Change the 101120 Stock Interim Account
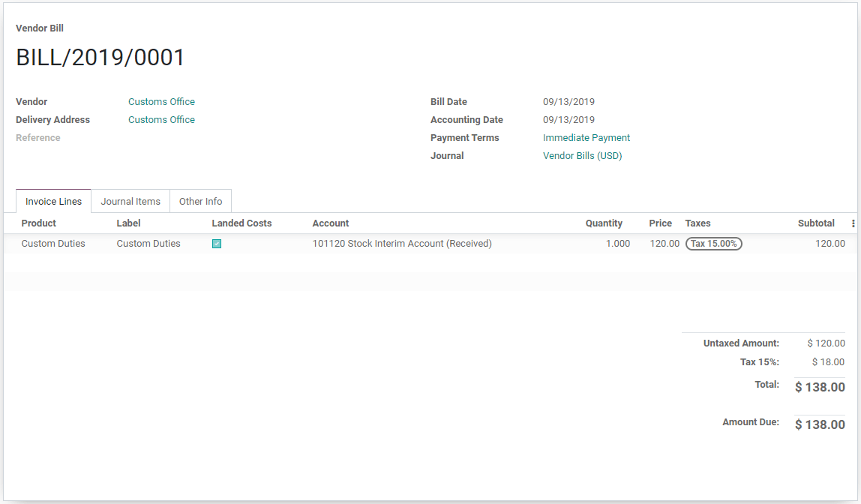The image size is (861, 504). pyautogui.click(x=403, y=243)
